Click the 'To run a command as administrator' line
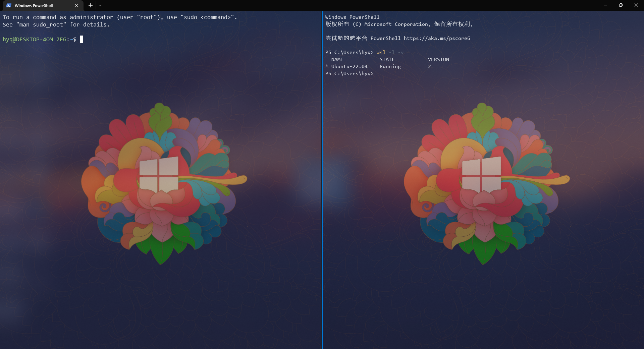 (x=120, y=17)
